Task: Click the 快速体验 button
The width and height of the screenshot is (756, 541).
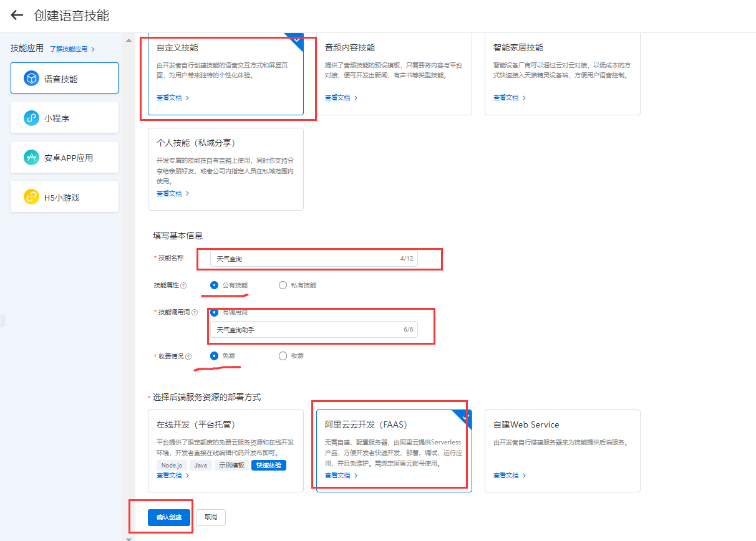Action: point(269,465)
